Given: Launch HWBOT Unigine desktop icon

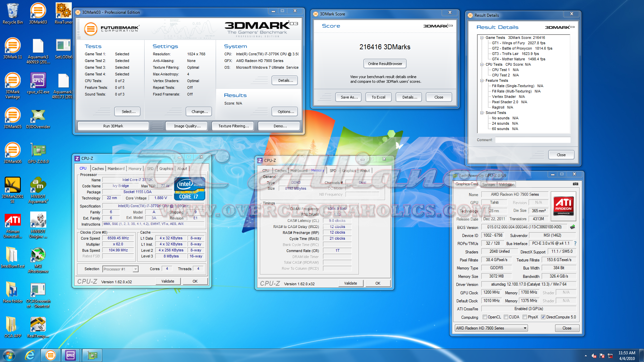Looking at the screenshot, I should [38, 225].
